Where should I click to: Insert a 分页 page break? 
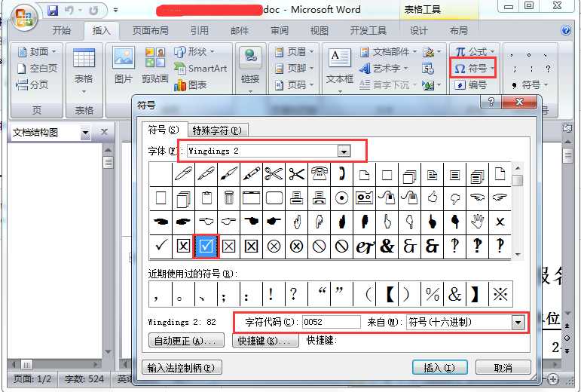(32, 85)
